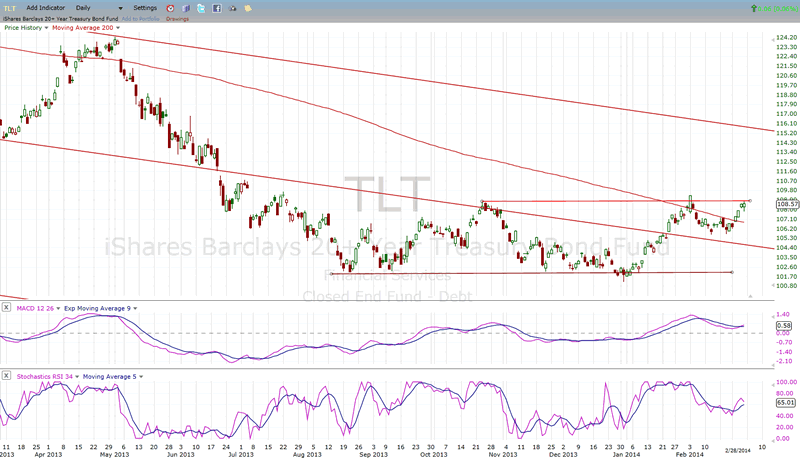Click the 108.57 current price label
Screen dimensions: 800x458
click(x=785, y=204)
